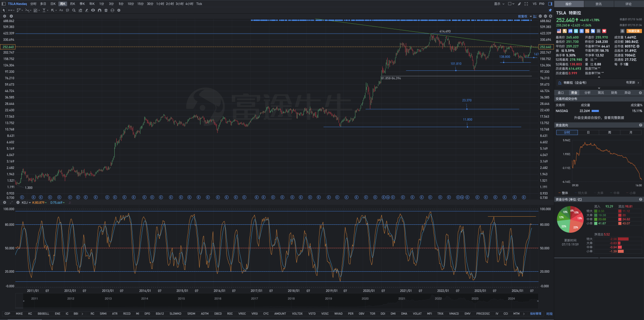The width and height of the screenshot is (644, 320).
Task: Switch to 日K daily chart
Action: click(53, 4)
